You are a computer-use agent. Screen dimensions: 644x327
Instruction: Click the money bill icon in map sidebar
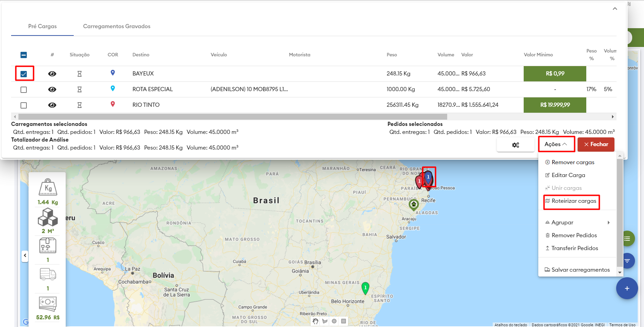click(48, 303)
